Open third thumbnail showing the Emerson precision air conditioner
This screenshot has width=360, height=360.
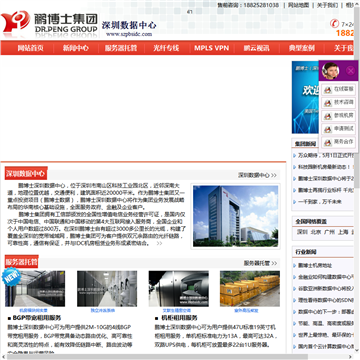[x=179, y=288]
